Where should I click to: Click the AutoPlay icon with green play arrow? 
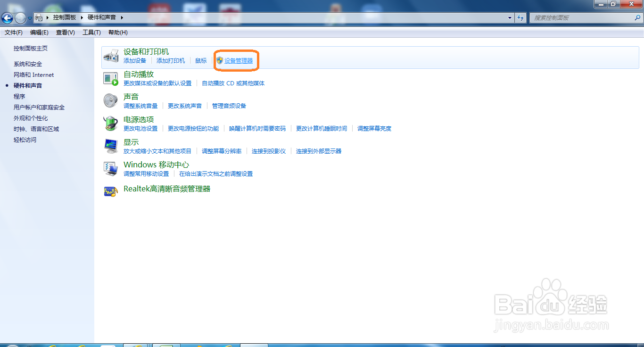tap(111, 78)
